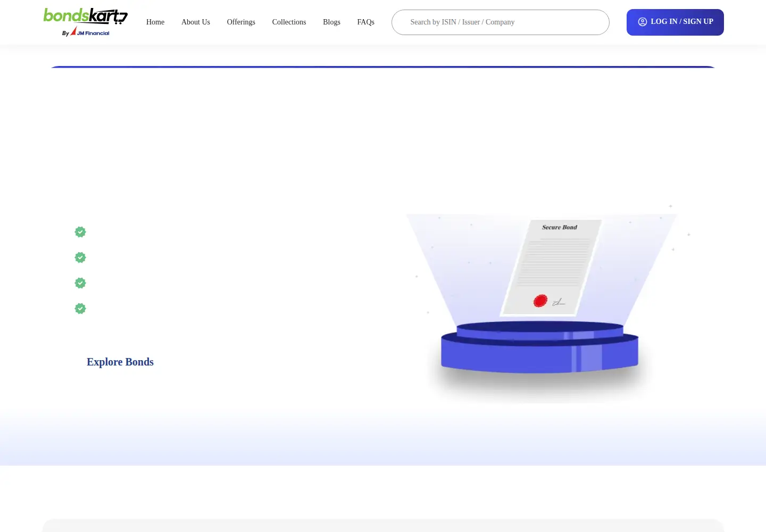
Task: Open the Collections menu
Action: coord(289,22)
